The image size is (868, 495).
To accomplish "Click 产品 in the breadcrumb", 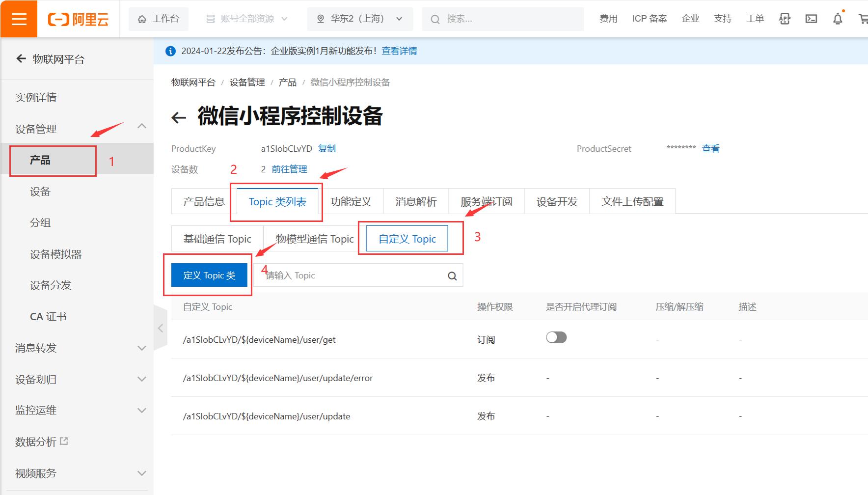I will (288, 82).
